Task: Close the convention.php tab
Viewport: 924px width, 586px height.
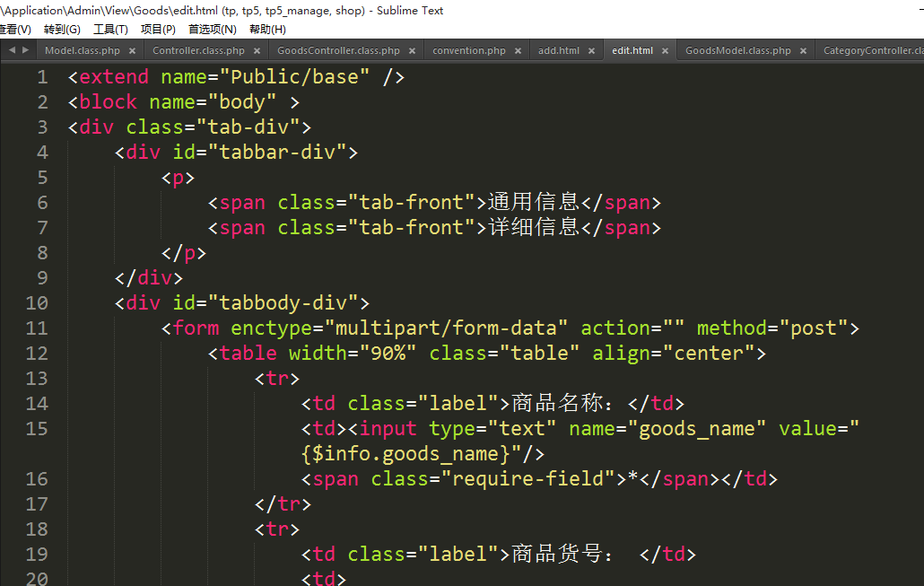Action: pos(518,51)
